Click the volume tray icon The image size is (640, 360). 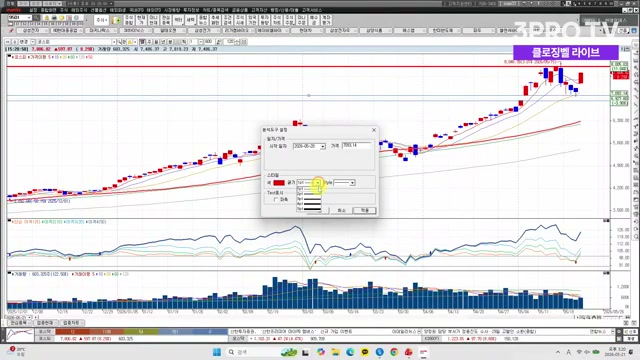coord(587,352)
